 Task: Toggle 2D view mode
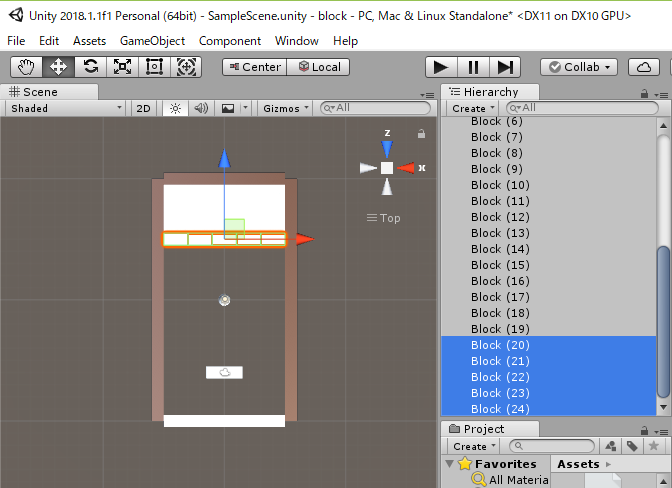143,108
